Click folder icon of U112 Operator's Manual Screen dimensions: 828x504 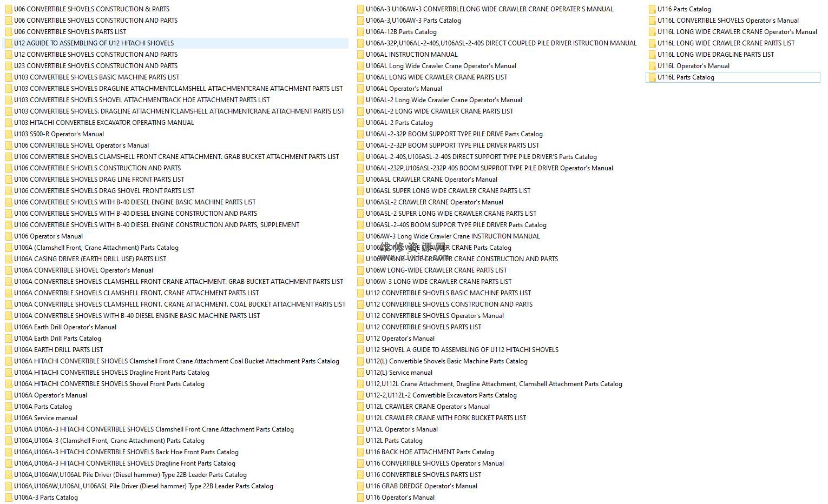(x=360, y=339)
